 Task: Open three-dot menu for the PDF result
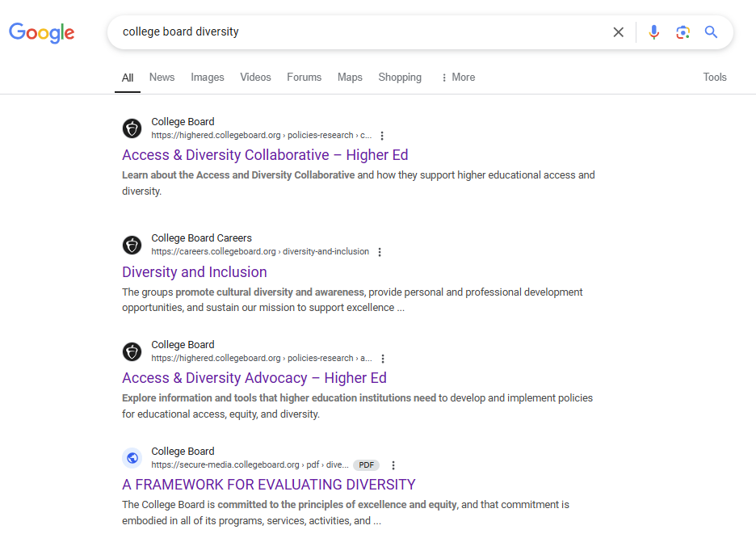coord(393,465)
